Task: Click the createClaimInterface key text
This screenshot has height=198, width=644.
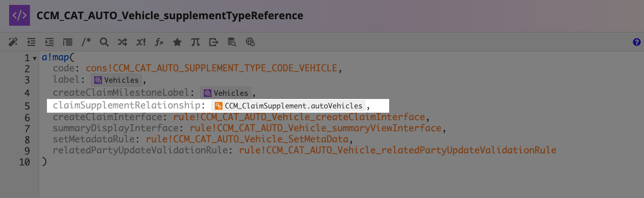Action: 108,117
